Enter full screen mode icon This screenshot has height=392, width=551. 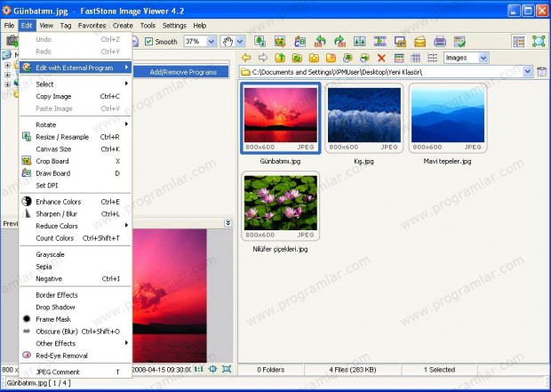tap(539, 41)
